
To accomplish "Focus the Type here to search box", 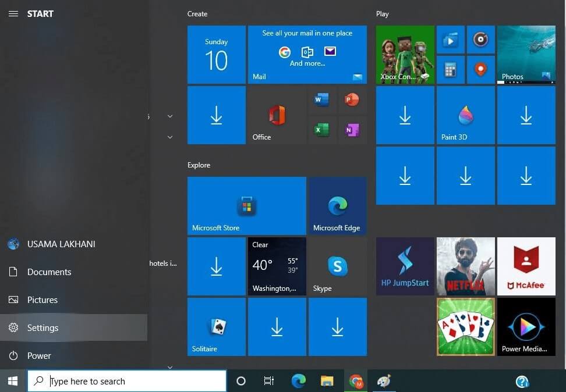I will click(127, 381).
